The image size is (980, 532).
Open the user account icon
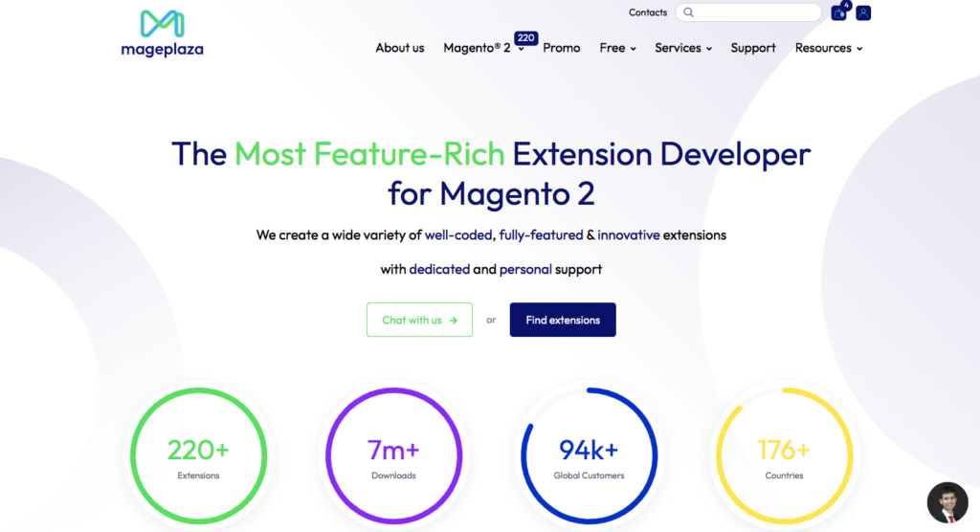(863, 12)
